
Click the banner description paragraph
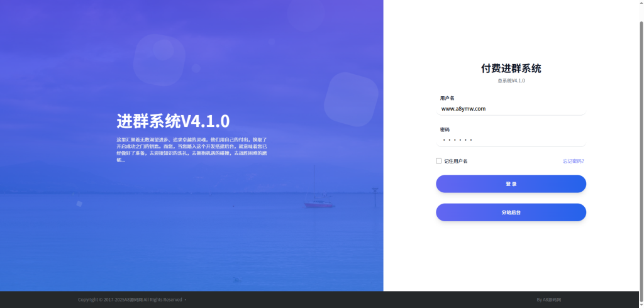tap(192, 150)
